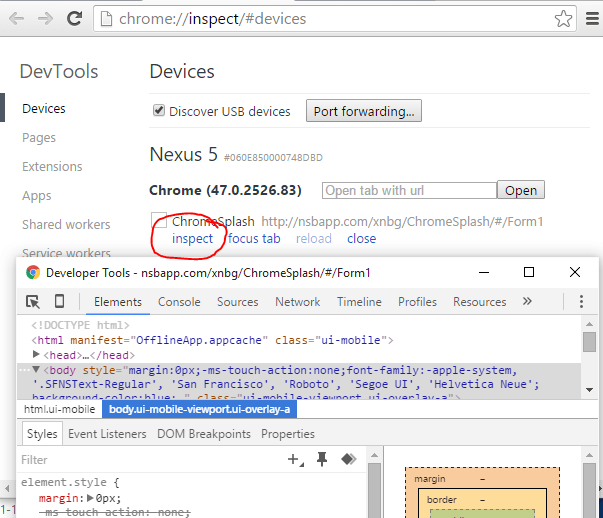This screenshot has width=603, height=518.
Task: Open the Elements tab
Action: pos(118,302)
